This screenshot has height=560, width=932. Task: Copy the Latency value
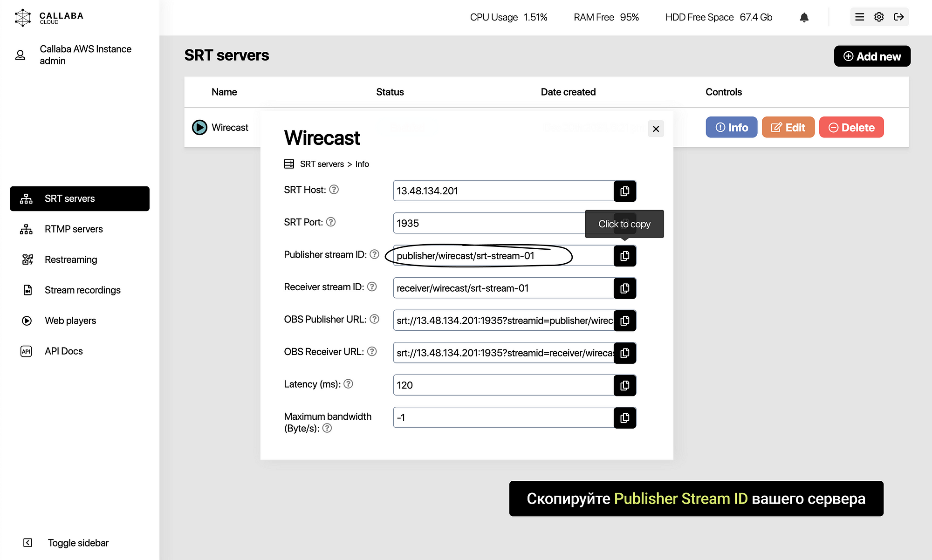pyautogui.click(x=624, y=385)
